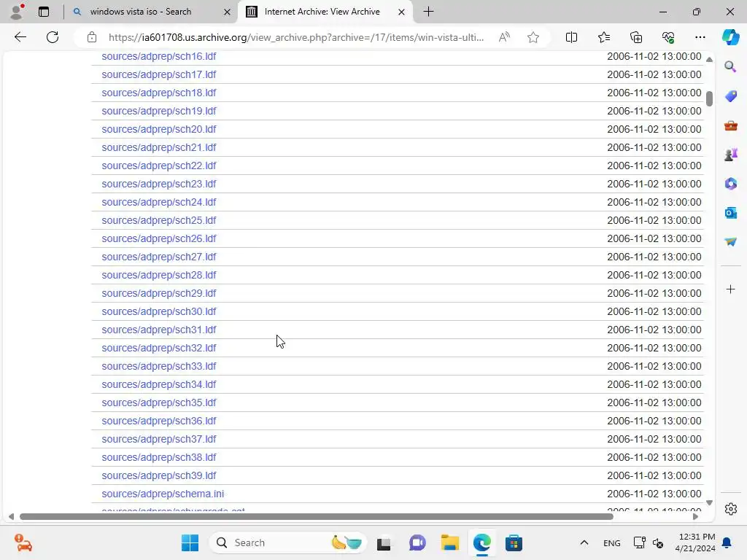Open sources/adprep/schema.ini link
This screenshot has width=747, height=560.
163,494
